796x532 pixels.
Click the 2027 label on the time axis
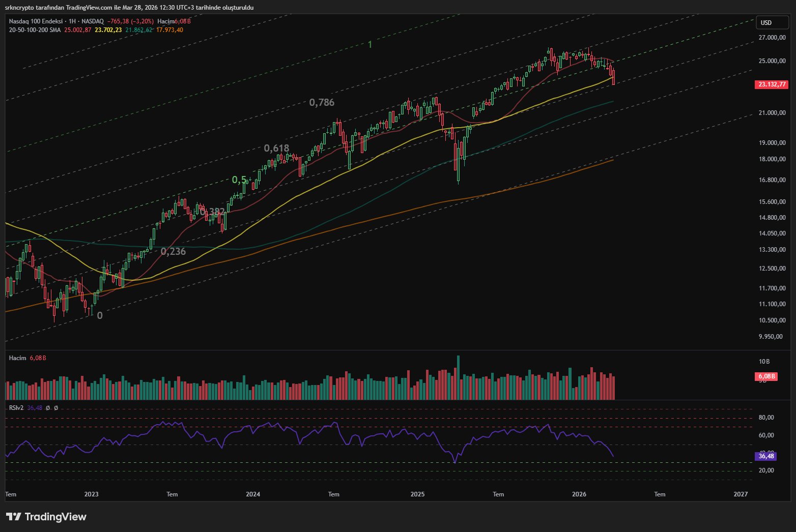741,494
